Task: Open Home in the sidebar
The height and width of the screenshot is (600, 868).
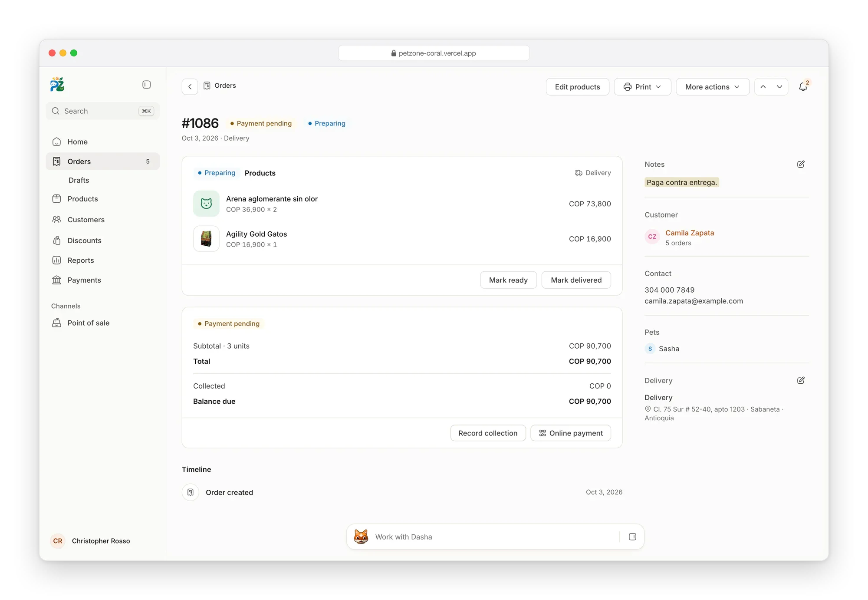Action: [102, 142]
